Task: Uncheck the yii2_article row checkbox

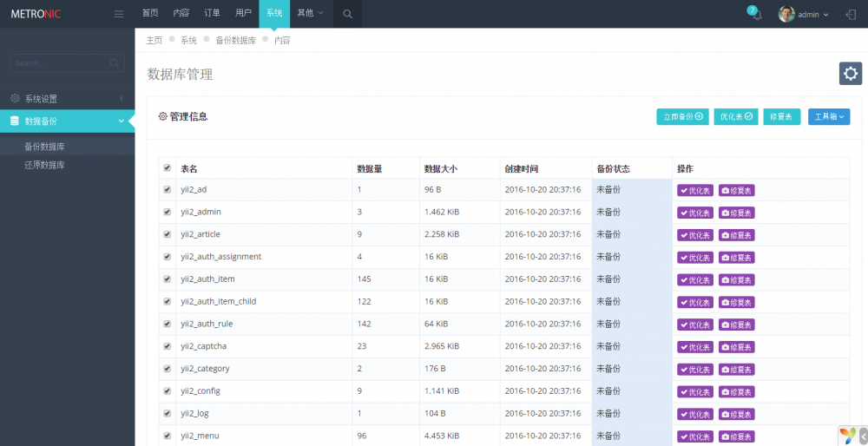Action: coord(168,234)
